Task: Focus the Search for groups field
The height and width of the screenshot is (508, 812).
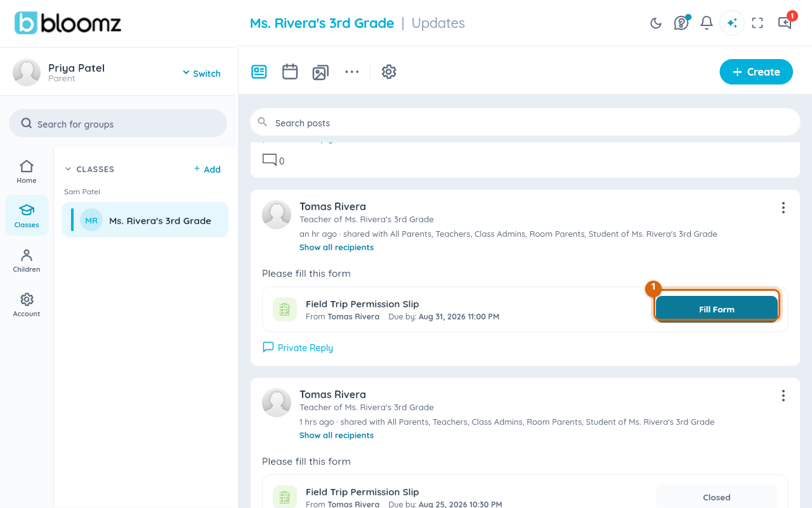Action: (x=118, y=123)
